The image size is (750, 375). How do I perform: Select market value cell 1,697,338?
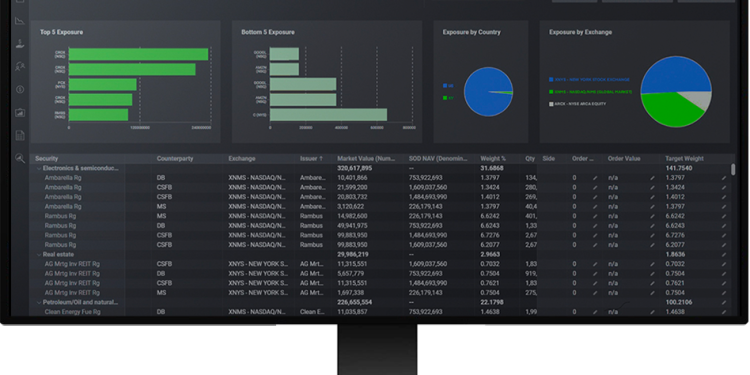click(x=351, y=293)
